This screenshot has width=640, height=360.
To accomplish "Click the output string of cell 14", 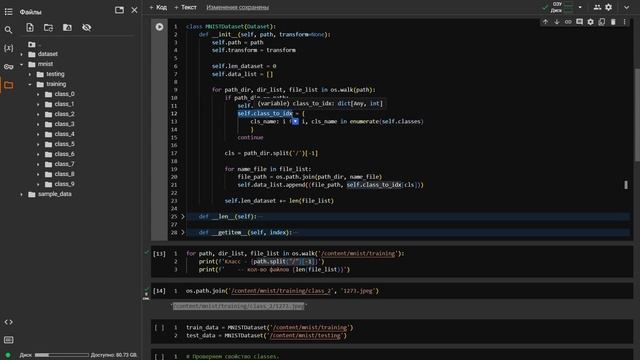I will pyautogui.click(x=239, y=306).
